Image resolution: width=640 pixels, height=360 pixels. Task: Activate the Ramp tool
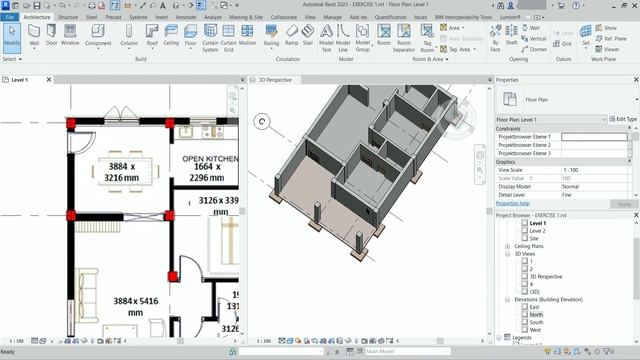click(x=291, y=35)
